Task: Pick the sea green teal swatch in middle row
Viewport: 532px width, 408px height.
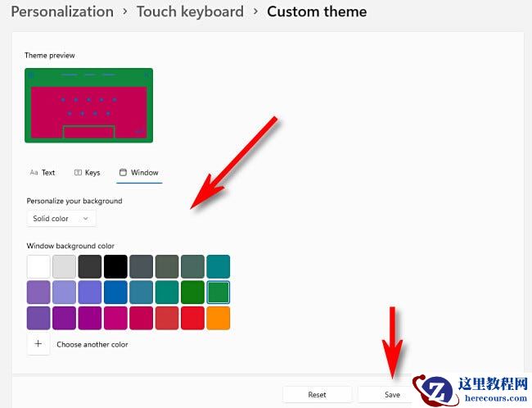Action: [x=167, y=292]
